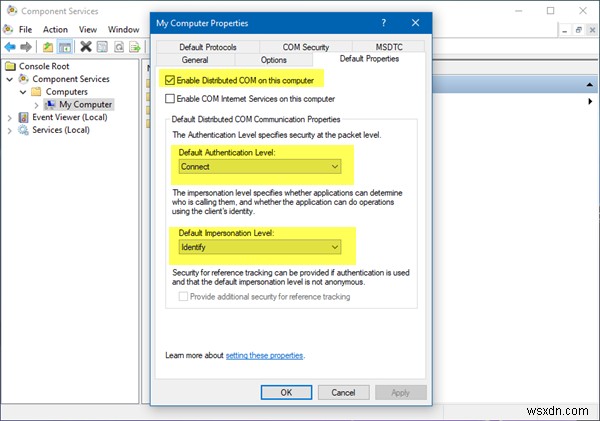Expand the My Computer tree node

36,105
